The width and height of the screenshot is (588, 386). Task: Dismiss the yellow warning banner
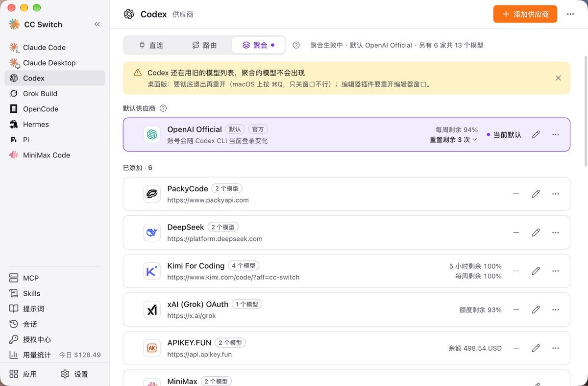click(x=558, y=78)
